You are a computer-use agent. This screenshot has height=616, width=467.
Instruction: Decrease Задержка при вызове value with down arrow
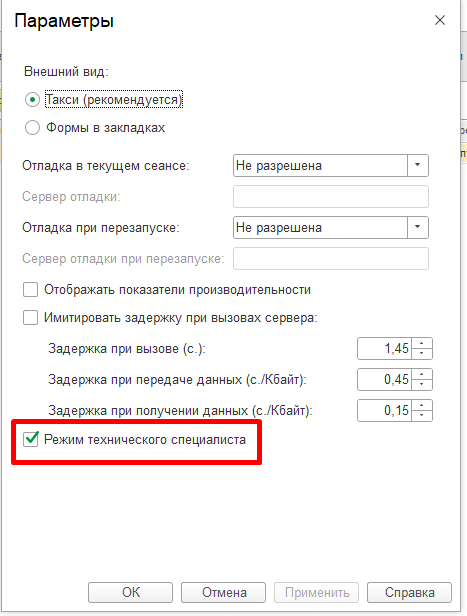[422, 354]
